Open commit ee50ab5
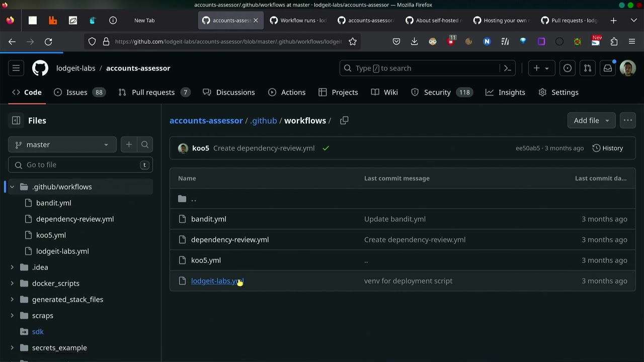Viewport: 644px width, 362px height. coord(528,148)
